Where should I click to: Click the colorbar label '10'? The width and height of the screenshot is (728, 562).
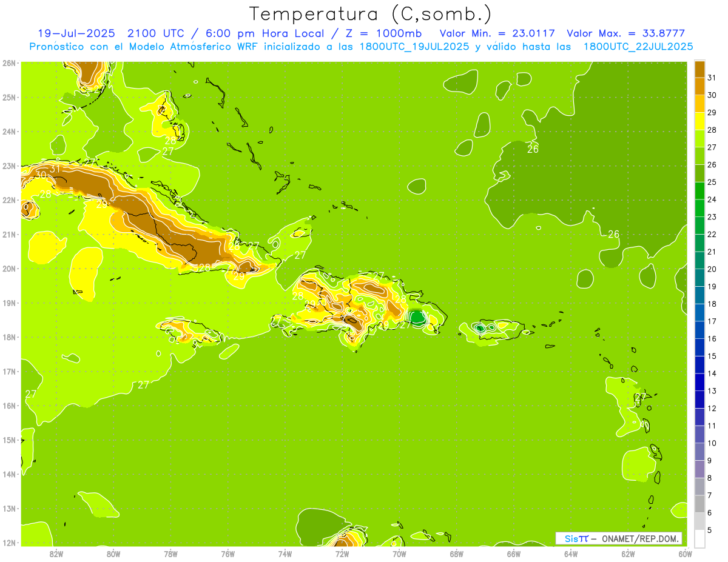(712, 443)
